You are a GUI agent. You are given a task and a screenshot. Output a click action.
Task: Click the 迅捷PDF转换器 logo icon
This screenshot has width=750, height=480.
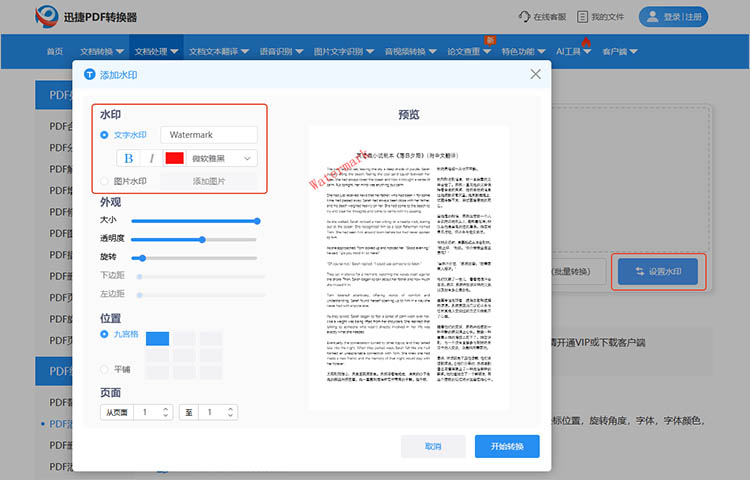pyautogui.click(x=47, y=17)
